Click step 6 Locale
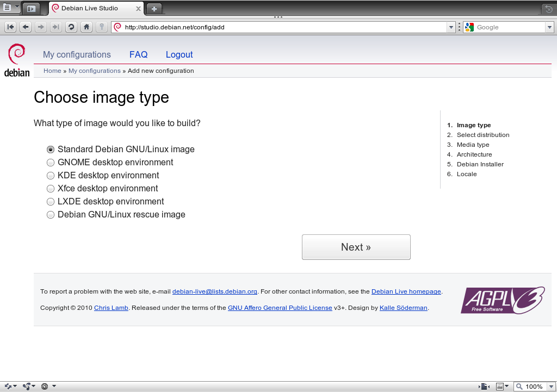This screenshot has width=557, height=392. pyautogui.click(x=466, y=174)
